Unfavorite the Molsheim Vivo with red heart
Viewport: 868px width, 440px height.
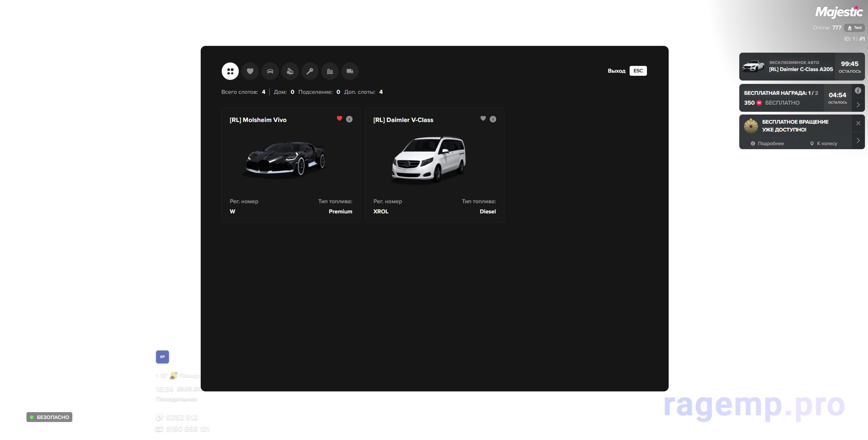[339, 118]
